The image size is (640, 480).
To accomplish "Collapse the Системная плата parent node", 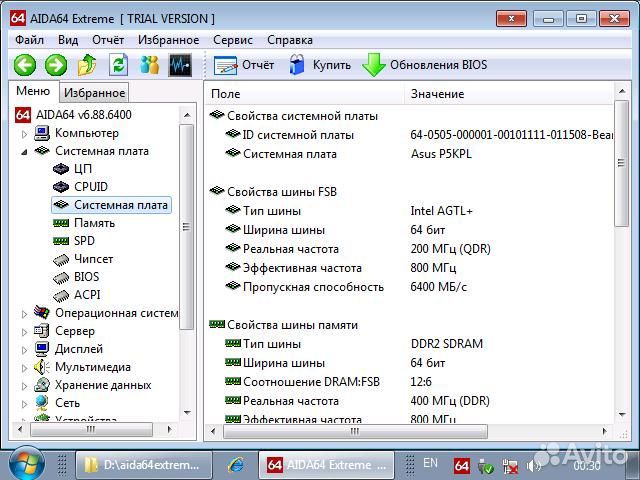I will point(24,152).
